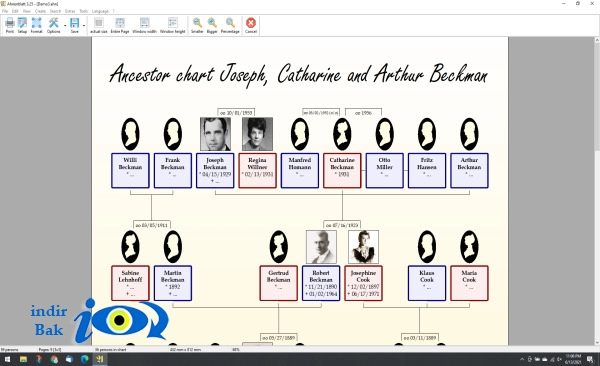This screenshot has width=600, height=366.
Task: Open the chart Format tool
Action: tap(36, 26)
